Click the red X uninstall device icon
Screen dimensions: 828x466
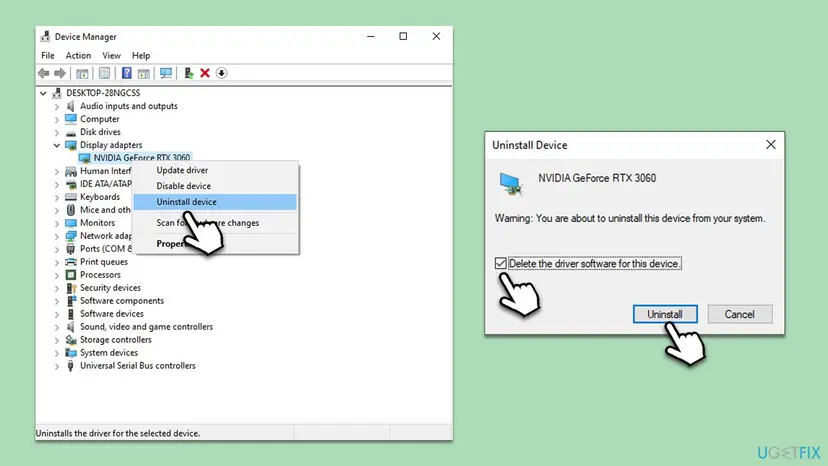pos(205,73)
